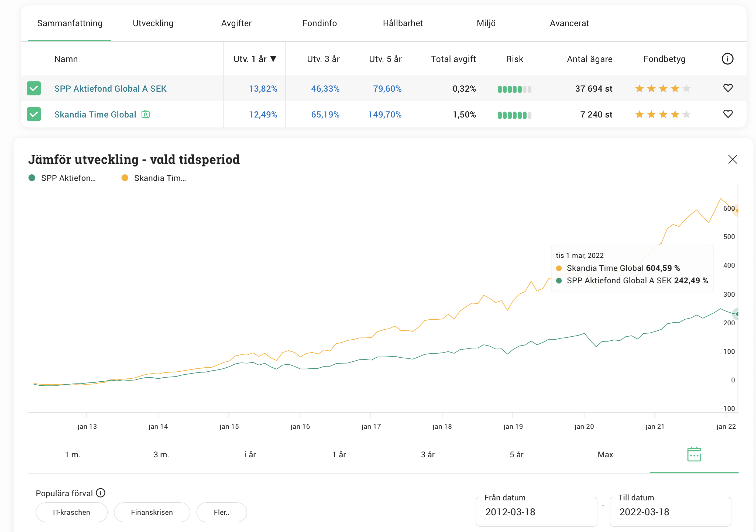The width and height of the screenshot is (756, 532).
Task: Open the Från datum date picker field
Action: tap(536, 512)
